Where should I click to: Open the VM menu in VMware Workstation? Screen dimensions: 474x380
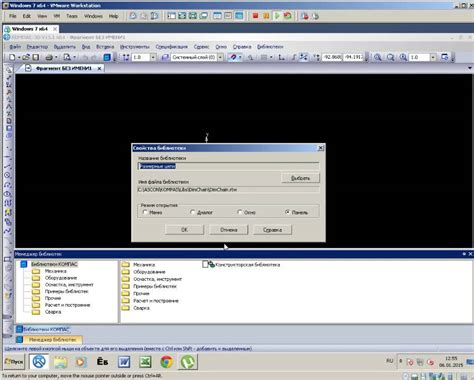pyautogui.click(x=57, y=16)
